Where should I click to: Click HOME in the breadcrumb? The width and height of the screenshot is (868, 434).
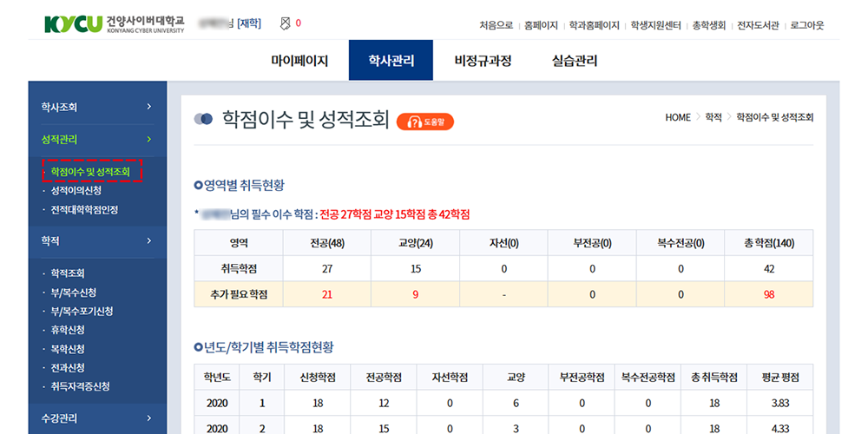(x=678, y=117)
